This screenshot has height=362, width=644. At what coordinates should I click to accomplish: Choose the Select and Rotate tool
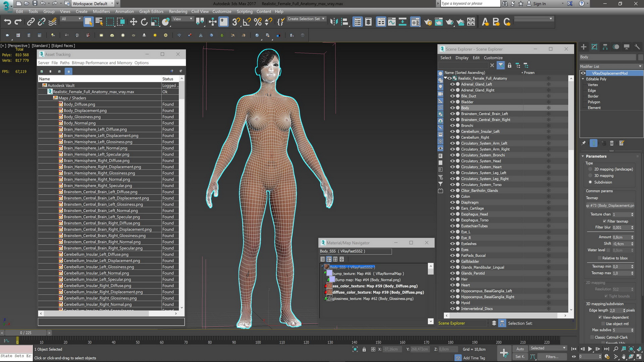click(x=144, y=22)
